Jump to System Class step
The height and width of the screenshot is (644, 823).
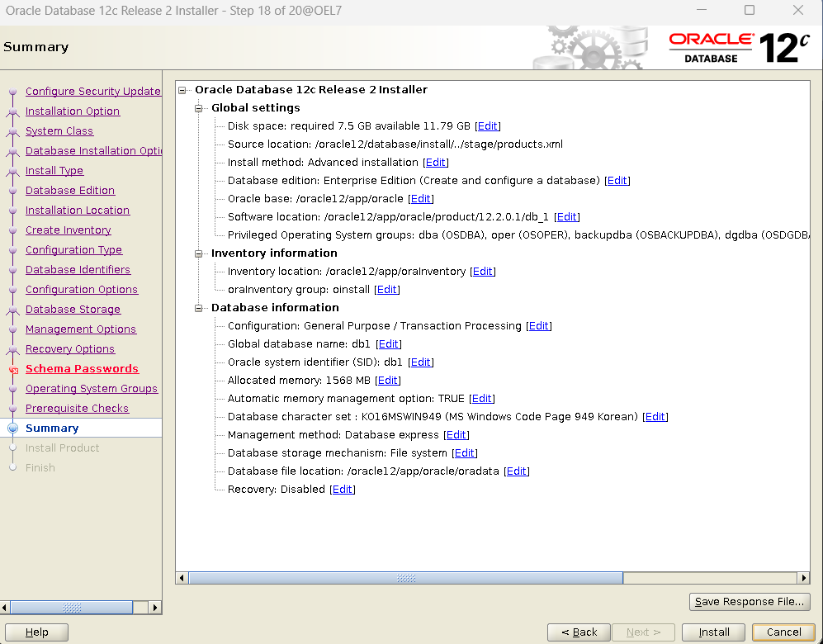tap(59, 131)
